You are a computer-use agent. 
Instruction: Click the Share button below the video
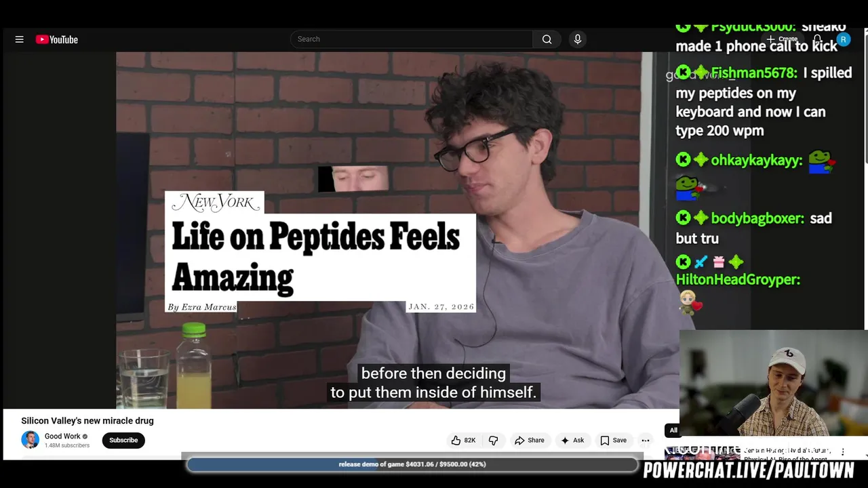tap(530, 440)
